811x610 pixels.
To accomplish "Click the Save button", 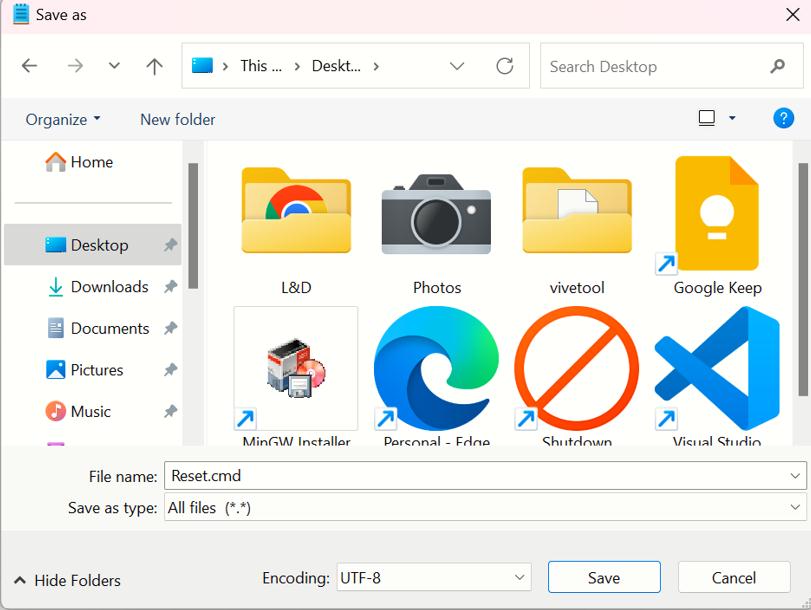I will point(604,577).
